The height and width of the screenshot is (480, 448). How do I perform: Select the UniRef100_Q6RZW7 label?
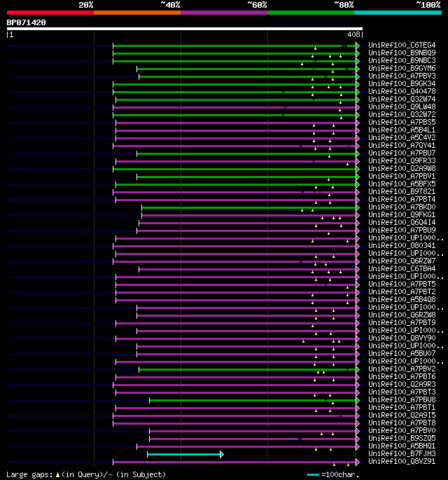(402, 261)
